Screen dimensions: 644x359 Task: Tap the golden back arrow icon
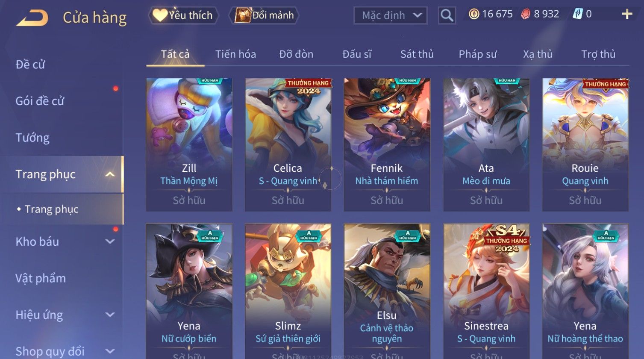32,18
